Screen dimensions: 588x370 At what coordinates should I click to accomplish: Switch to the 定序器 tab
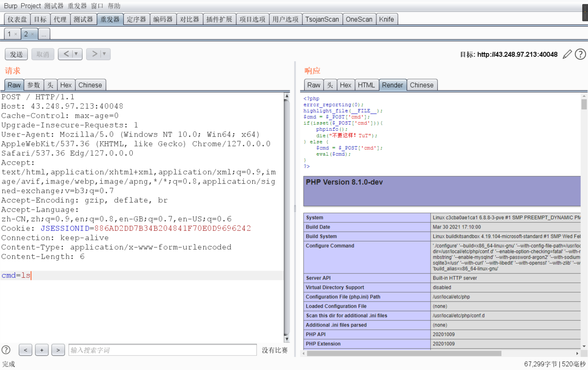pos(136,19)
